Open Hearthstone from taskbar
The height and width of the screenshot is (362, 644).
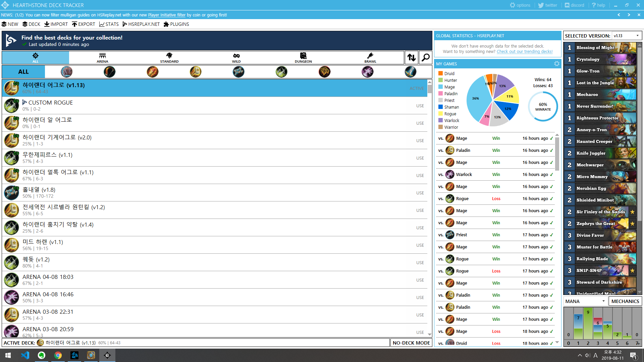[x=91, y=355]
